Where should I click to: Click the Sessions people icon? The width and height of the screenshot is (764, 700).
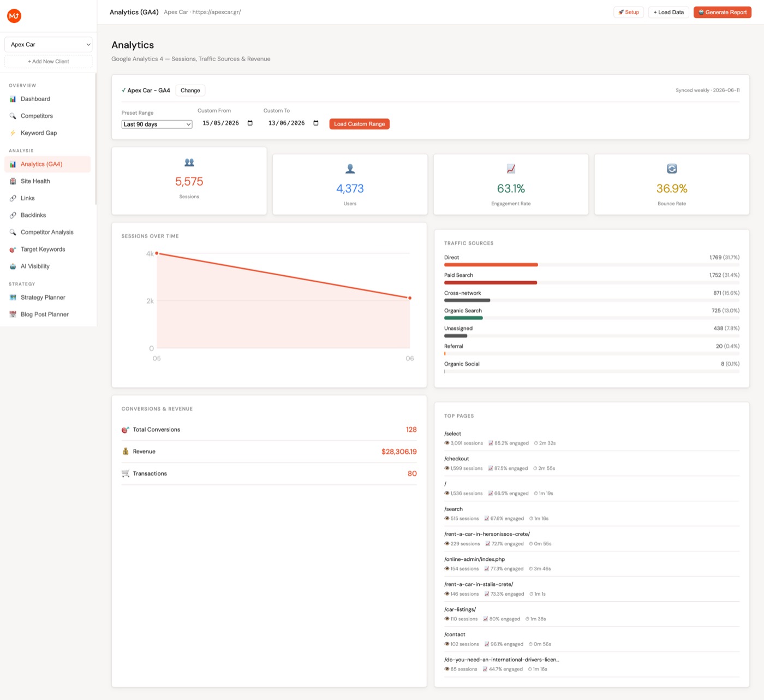point(189,162)
